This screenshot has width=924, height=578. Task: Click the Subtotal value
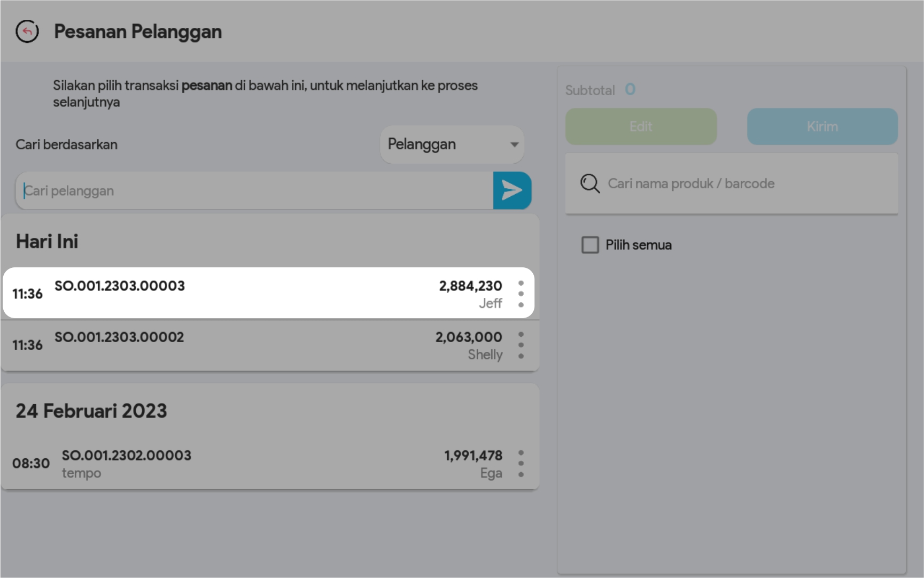click(630, 89)
